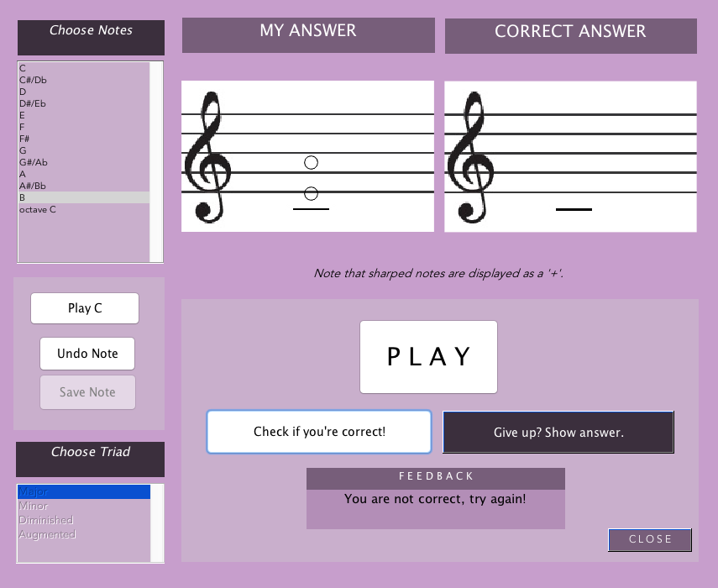
Task: Click the Save Note button
Action: (x=87, y=392)
